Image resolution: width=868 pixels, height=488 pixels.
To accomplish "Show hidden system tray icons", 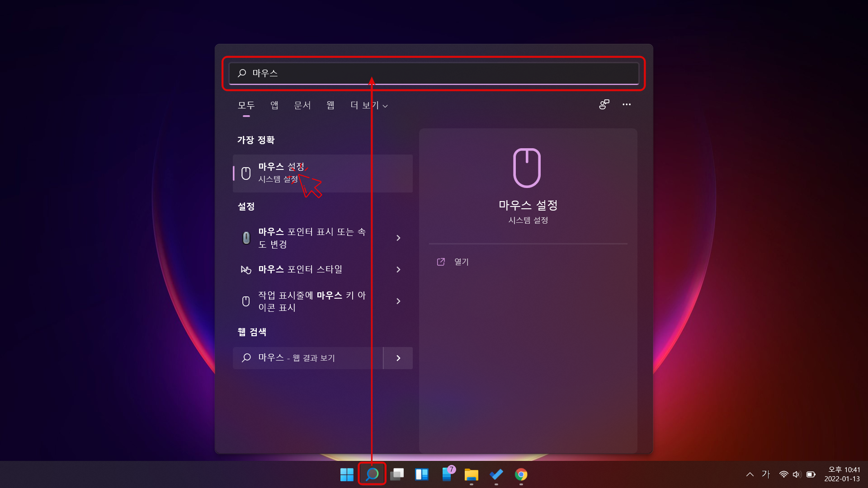I will 749,474.
